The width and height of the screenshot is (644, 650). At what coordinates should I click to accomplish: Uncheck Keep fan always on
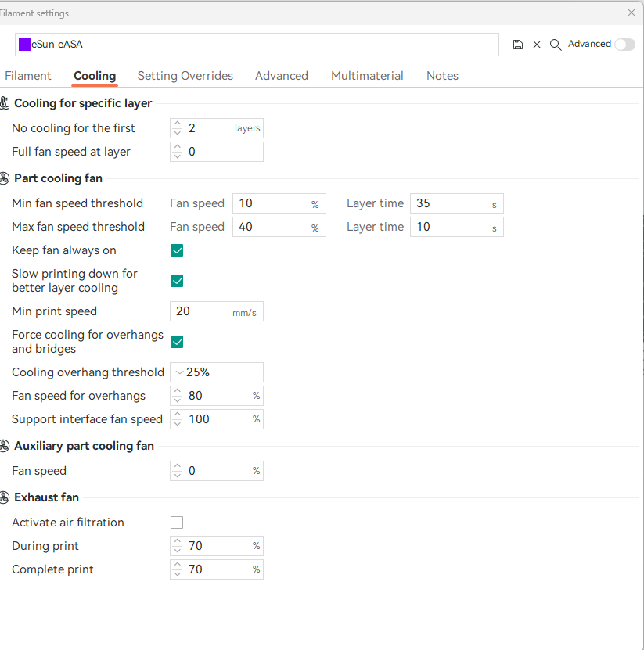coord(177,250)
